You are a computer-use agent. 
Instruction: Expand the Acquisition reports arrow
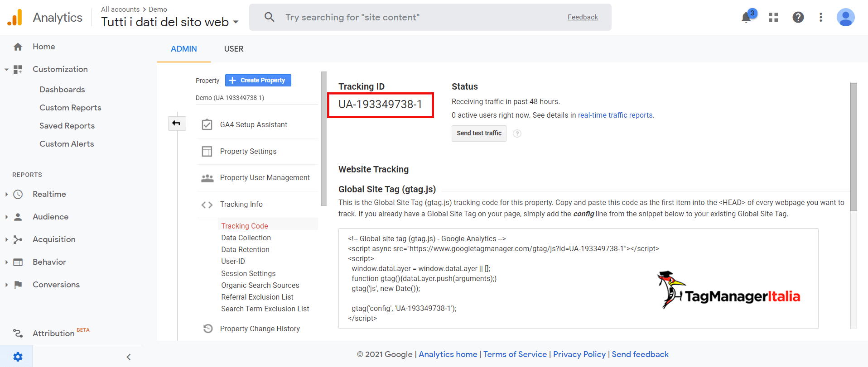(6, 239)
